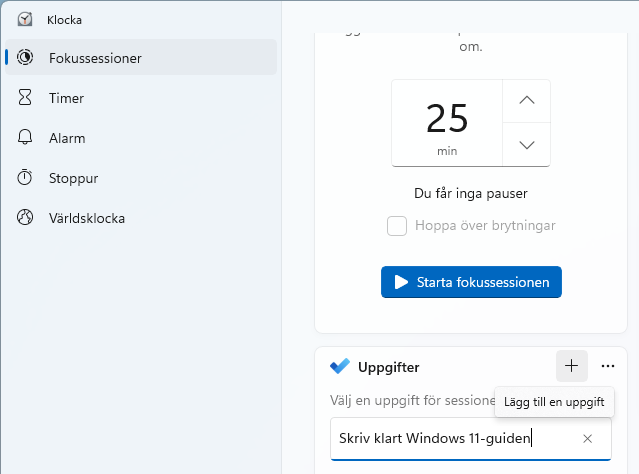
Task: Increase session minutes with up chevron
Action: pos(527,100)
